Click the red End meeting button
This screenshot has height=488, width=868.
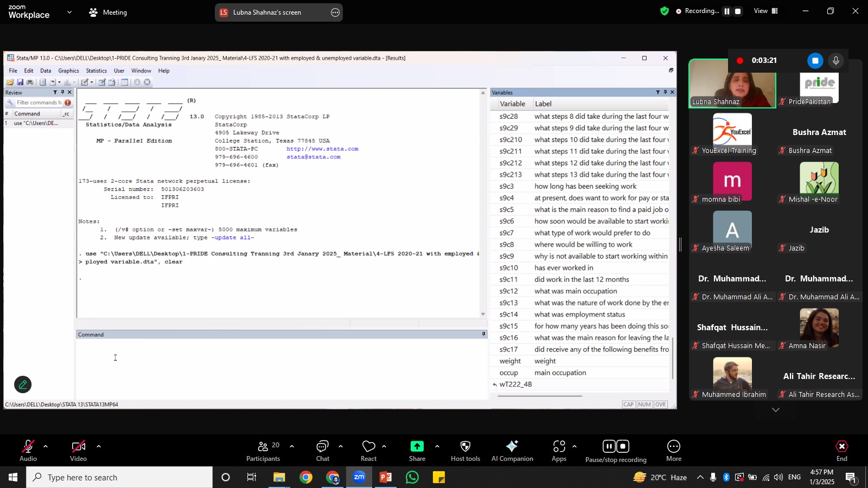[841, 451]
